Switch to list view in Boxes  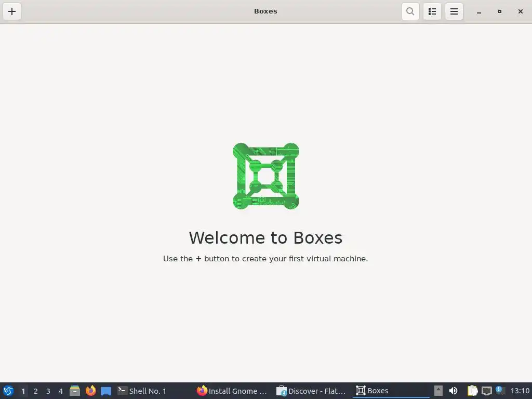pos(432,11)
